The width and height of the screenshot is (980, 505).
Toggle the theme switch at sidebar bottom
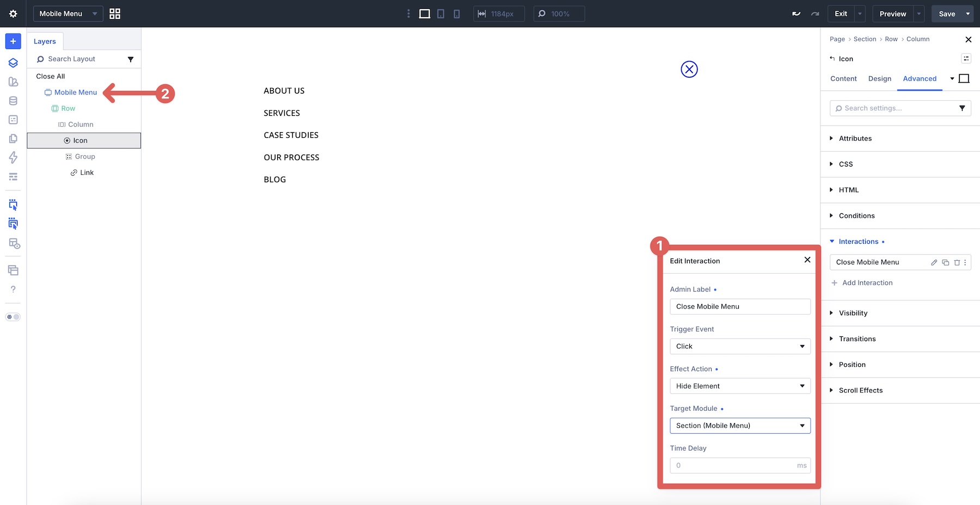tap(13, 317)
